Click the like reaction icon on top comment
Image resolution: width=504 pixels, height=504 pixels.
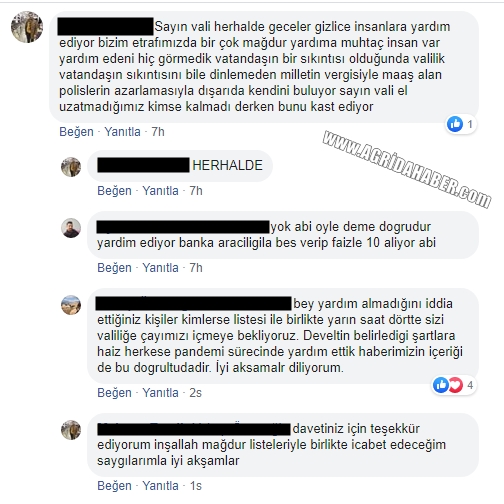(x=455, y=124)
